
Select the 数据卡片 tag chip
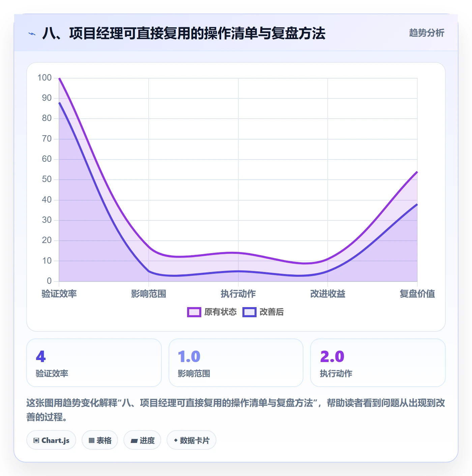(x=191, y=440)
